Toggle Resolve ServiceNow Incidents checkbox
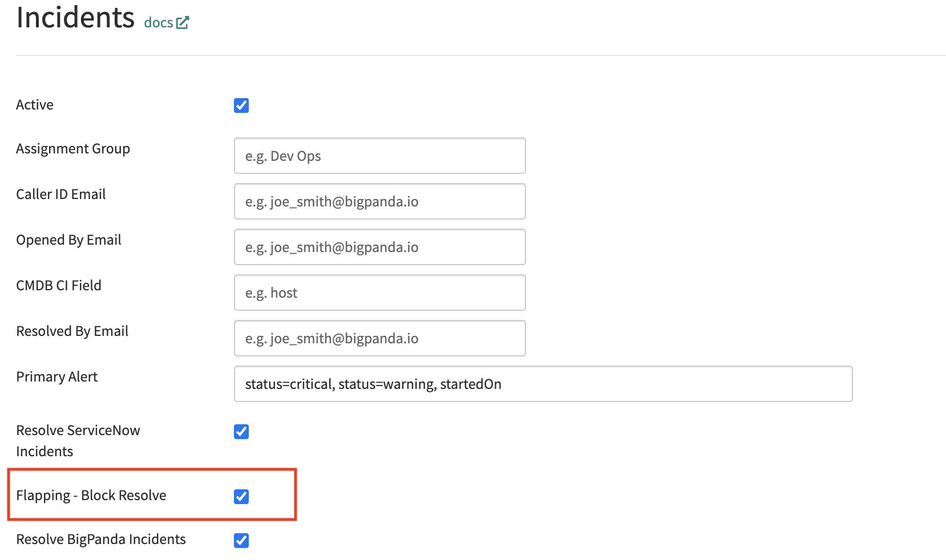 pyautogui.click(x=241, y=432)
